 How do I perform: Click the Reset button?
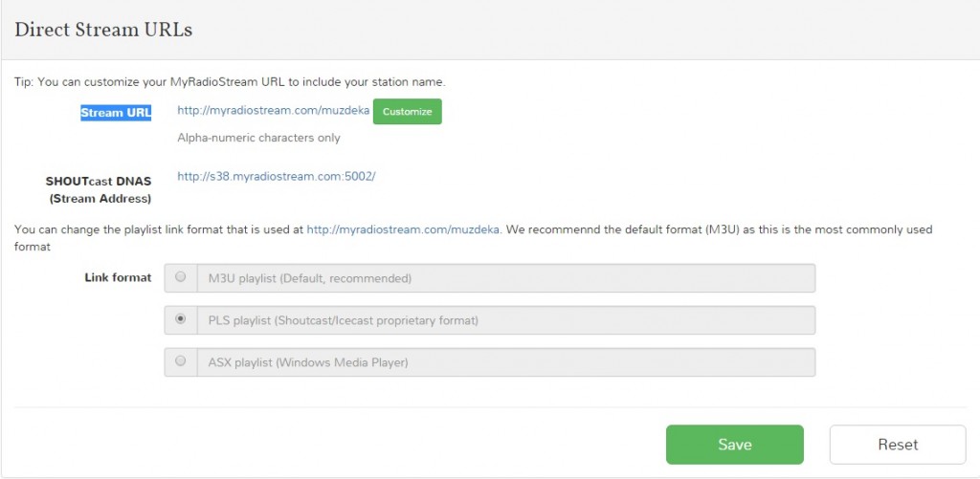(898, 445)
